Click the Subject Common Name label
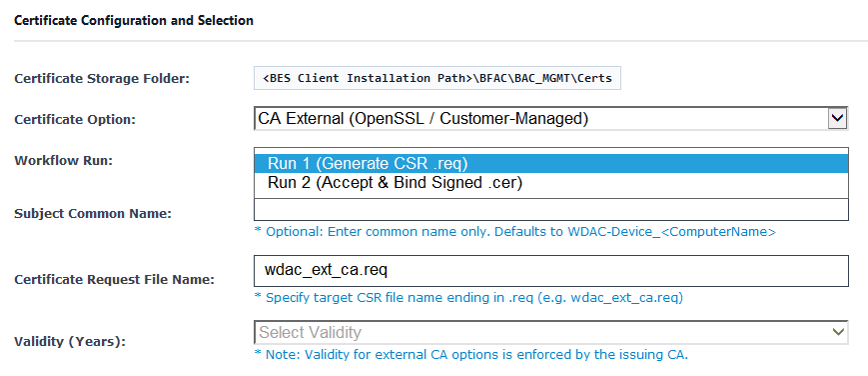This screenshot has height=376, width=868. click(x=93, y=214)
